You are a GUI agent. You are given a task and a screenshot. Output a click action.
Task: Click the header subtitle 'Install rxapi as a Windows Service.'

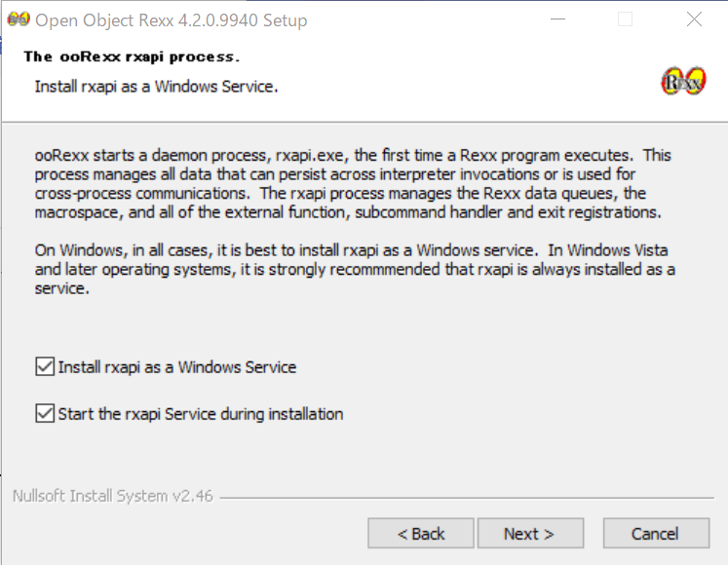(157, 87)
